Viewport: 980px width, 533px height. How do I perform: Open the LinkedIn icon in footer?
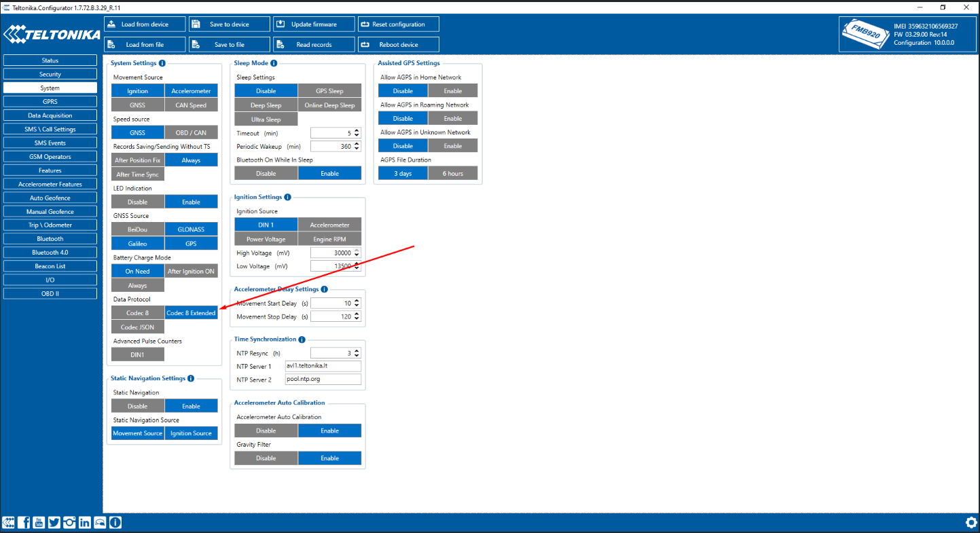coord(85,522)
